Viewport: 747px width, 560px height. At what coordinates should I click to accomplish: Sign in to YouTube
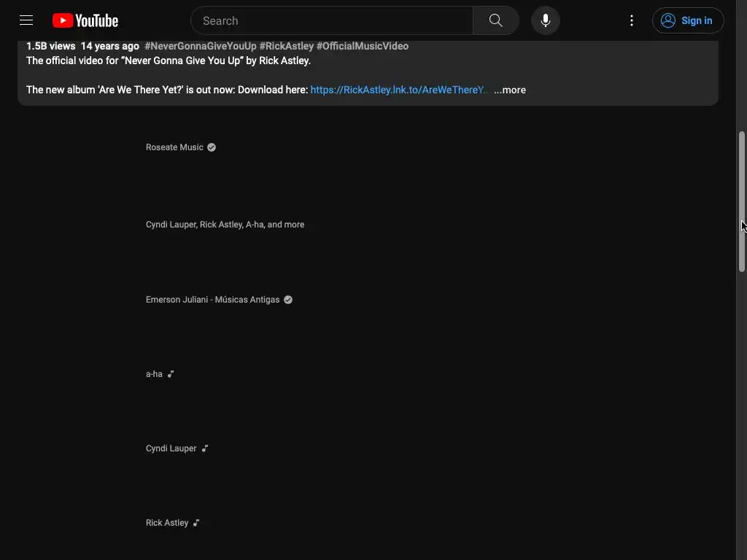tap(688, 20)
